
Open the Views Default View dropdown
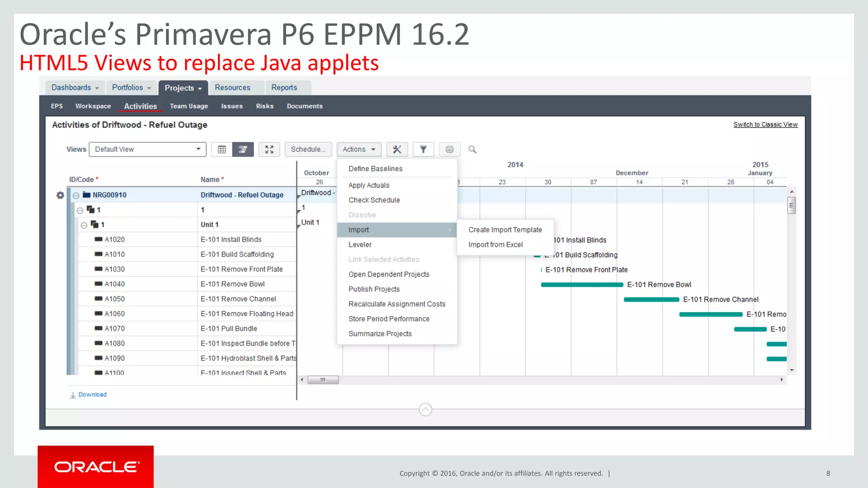[x=147, y=149]
